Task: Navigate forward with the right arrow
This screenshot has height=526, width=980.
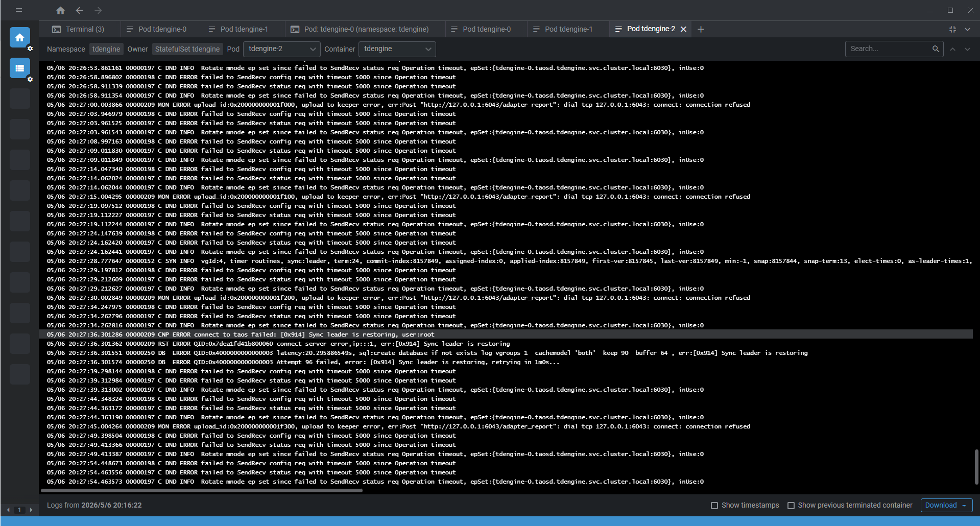Action: [98, 10]
